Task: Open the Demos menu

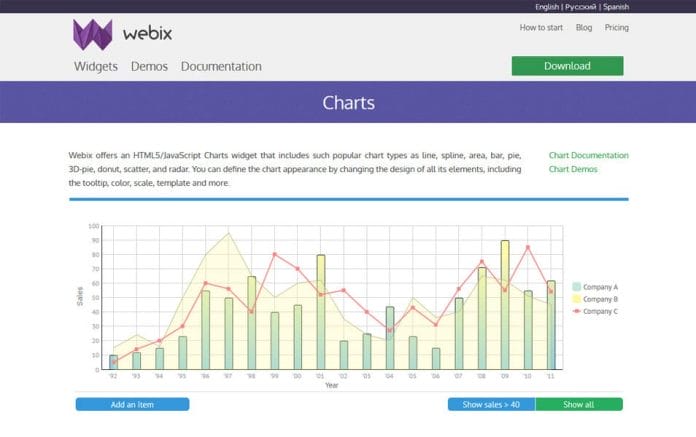Action: [149, 67]
